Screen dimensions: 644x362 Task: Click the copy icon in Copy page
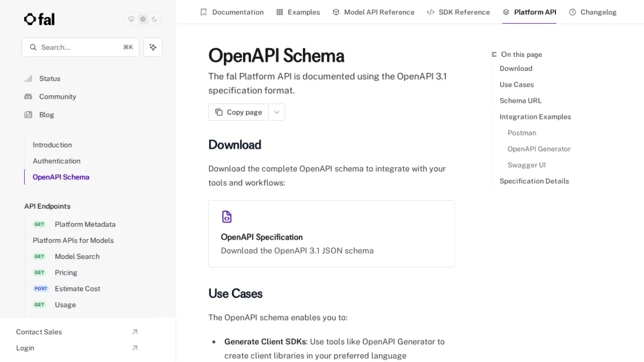coord(219,112)
